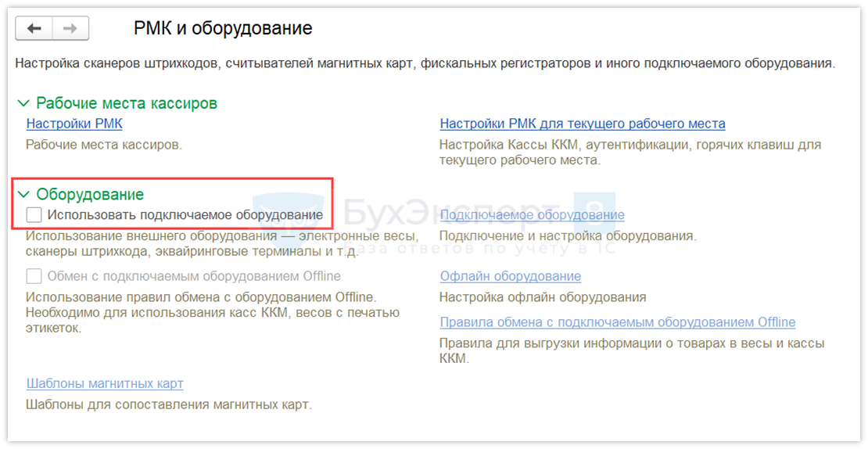Click the text Настройка офлайн оборудования
The height and width of the screenshot is (449, 868).
(x=543, y=297)
